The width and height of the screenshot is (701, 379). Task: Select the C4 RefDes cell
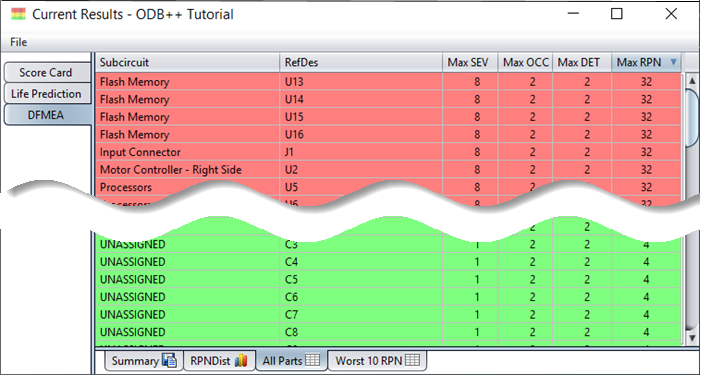click(361, 262)
